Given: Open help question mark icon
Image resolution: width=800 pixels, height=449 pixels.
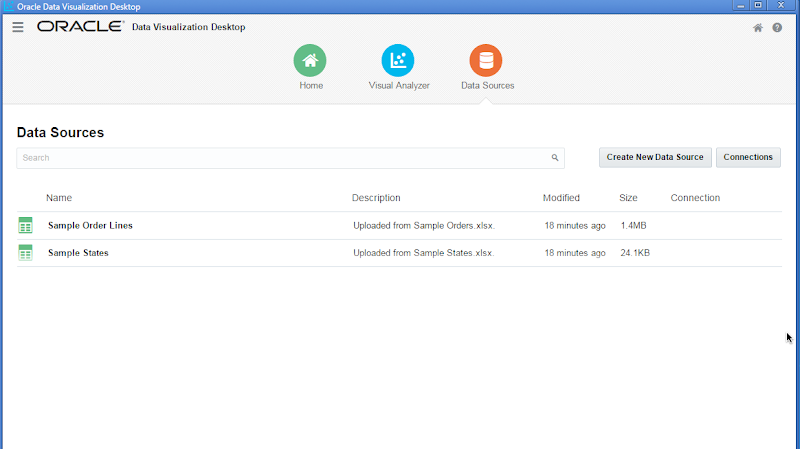Looking at the screenshot, I should (x=777, y=28).
